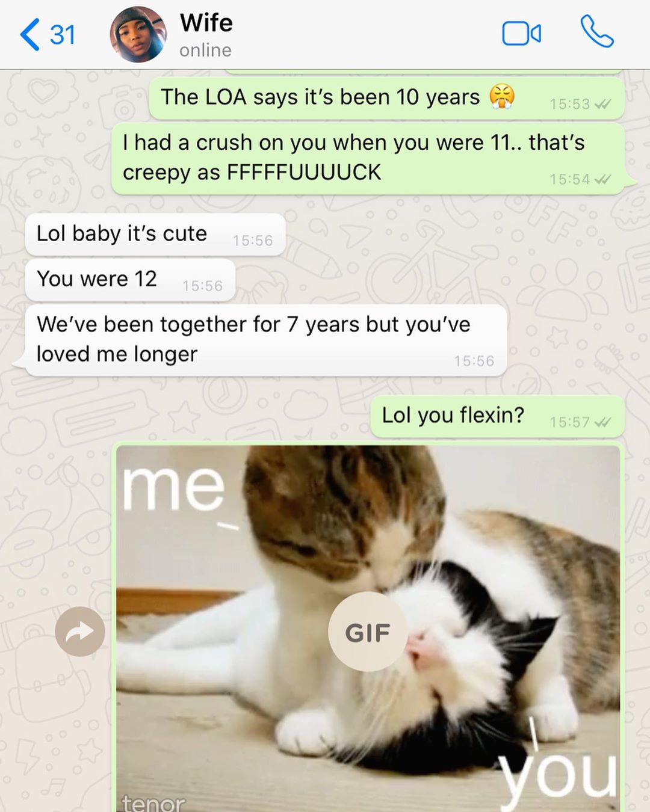
Task: Tap read-receipt checkmarks on 15:53 message
Action: (x=602, y=104)
